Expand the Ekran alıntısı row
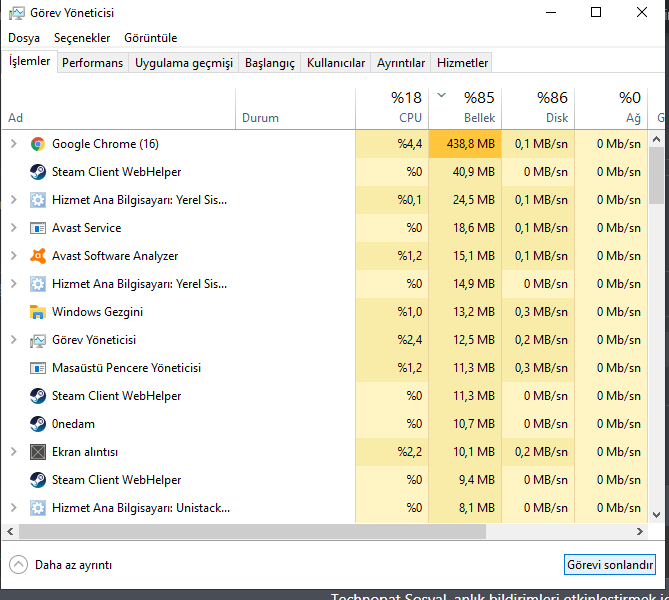This screenshot has width=669, height=600. pos(13,451)
